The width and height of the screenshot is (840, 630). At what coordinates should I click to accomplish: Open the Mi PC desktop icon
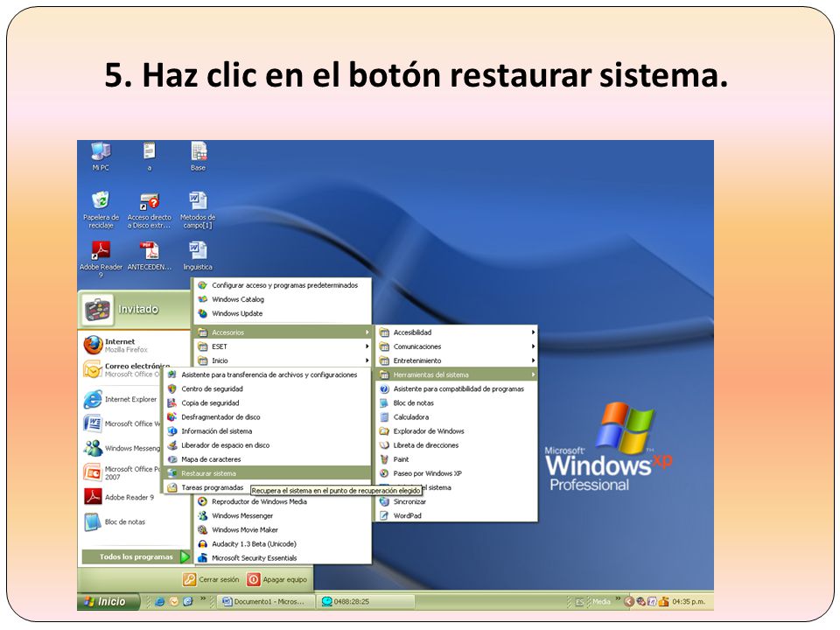[100, 156]
